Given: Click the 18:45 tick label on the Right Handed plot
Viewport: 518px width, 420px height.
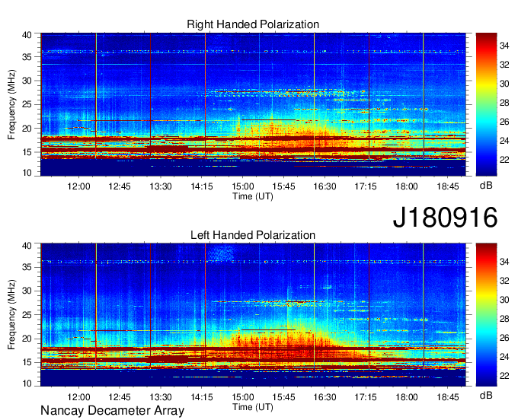Looking at the screenshot, I should pyautogui.click(x=448, y=186).
